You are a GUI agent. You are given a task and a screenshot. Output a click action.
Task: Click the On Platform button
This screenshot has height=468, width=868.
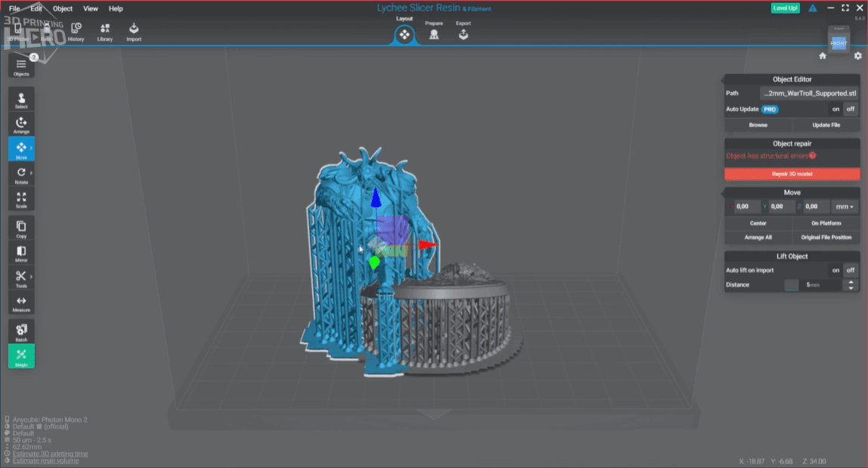826,223
